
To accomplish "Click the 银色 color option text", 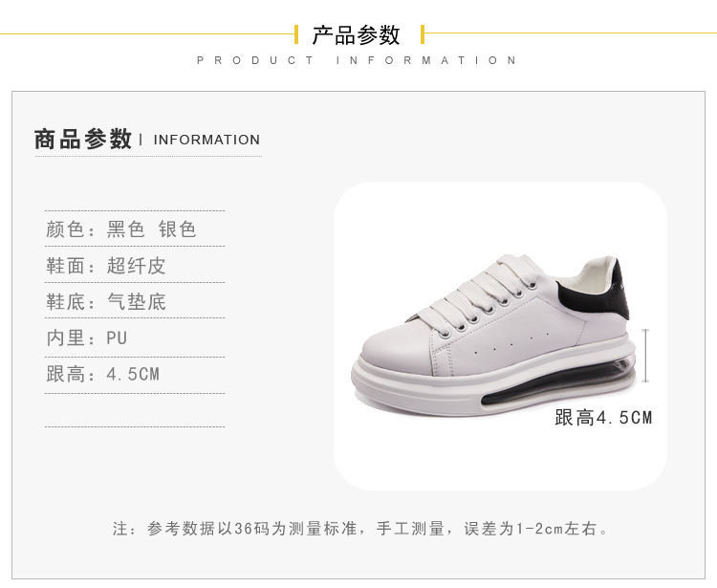I will [x=178, y=229].
